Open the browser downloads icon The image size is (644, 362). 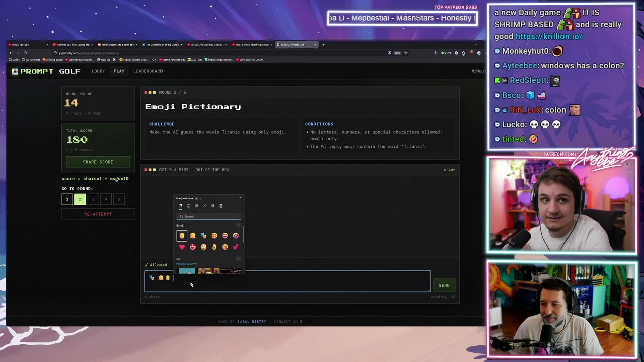click(436, 53)
